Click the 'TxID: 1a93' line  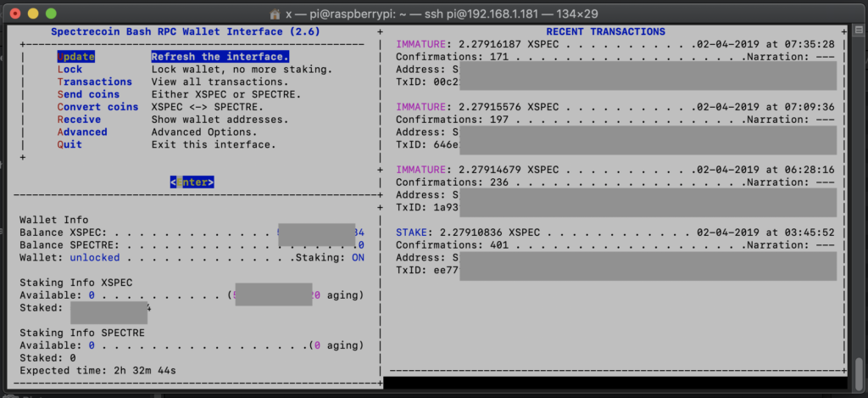click(x=427, y=207)
